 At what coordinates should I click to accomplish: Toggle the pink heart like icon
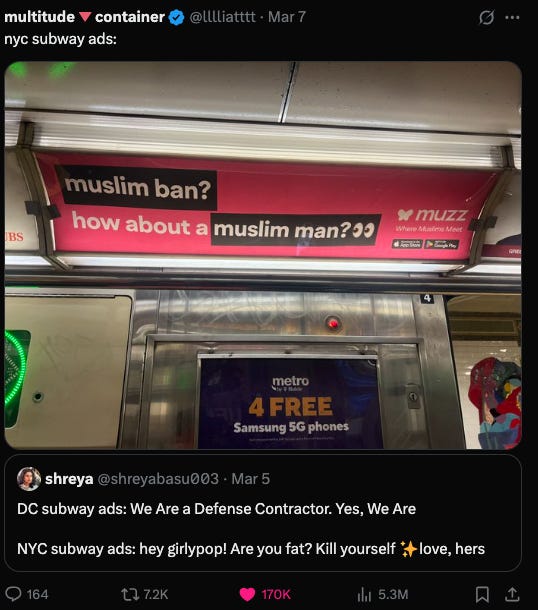247,594
